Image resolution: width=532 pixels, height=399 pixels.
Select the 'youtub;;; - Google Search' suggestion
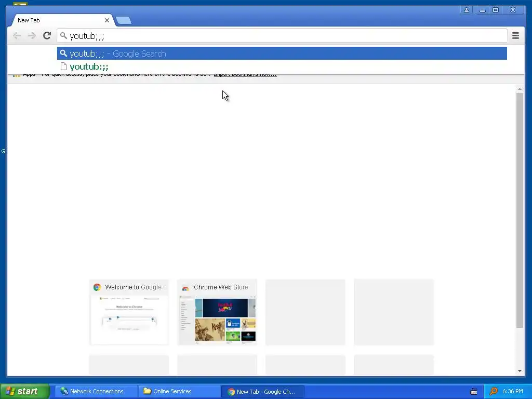[282, 54]
